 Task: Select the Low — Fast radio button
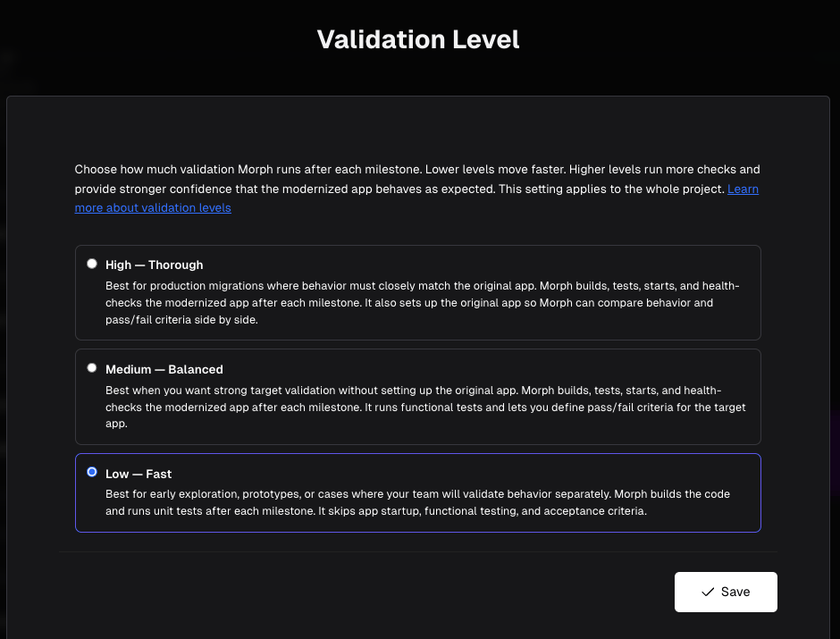[x=92, y=472]
